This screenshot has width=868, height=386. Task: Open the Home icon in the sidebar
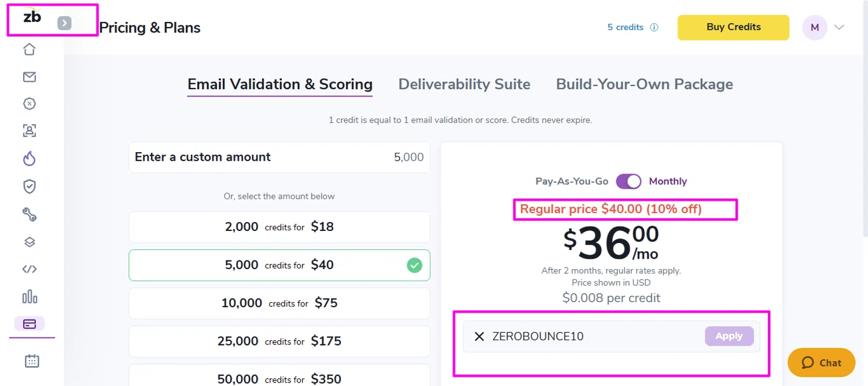pos(30,49)
